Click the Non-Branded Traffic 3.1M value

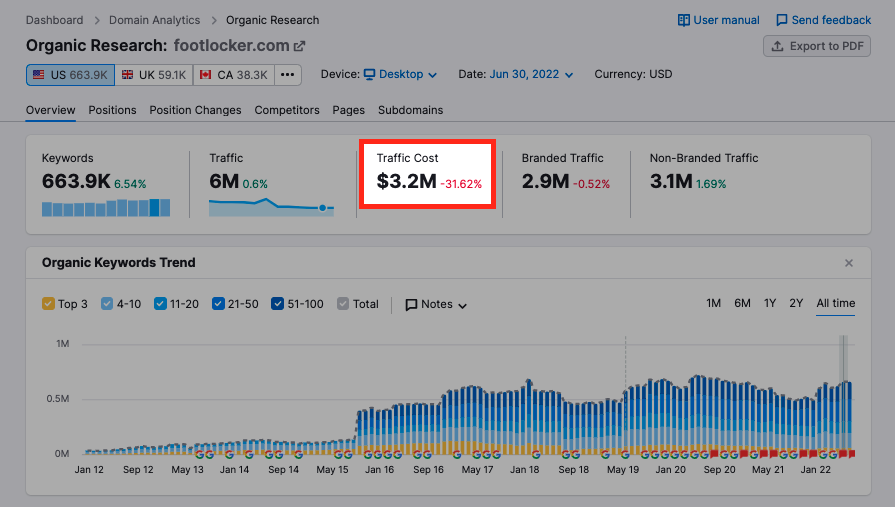click(x=671, y=182)
